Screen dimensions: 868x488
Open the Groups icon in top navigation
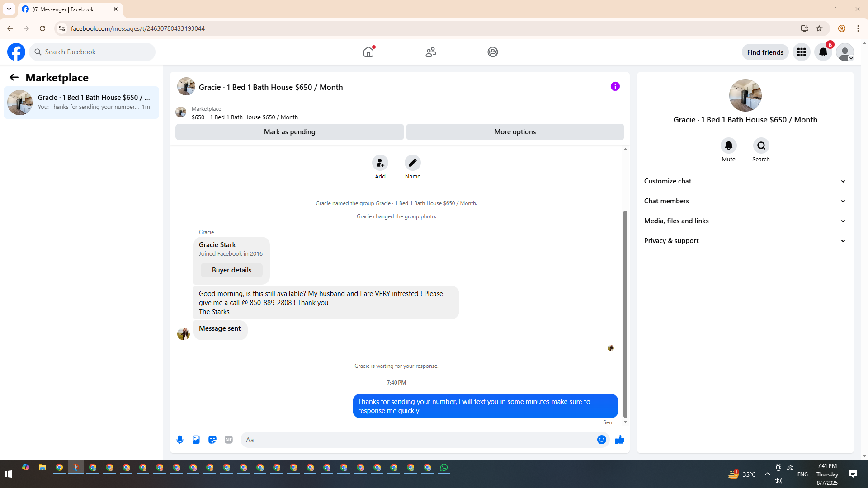(x=493, y=52)
